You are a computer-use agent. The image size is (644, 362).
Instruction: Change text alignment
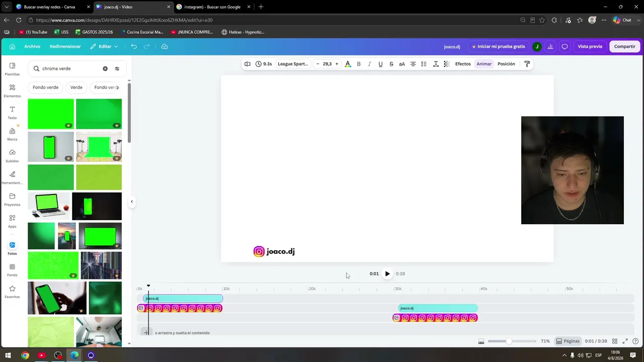pos(413,64)
